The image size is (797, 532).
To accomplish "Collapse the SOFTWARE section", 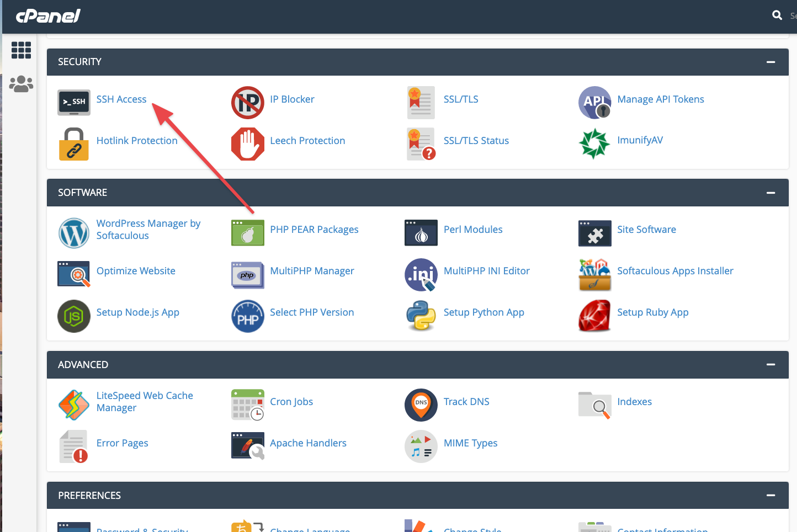I will click(771, 193).
